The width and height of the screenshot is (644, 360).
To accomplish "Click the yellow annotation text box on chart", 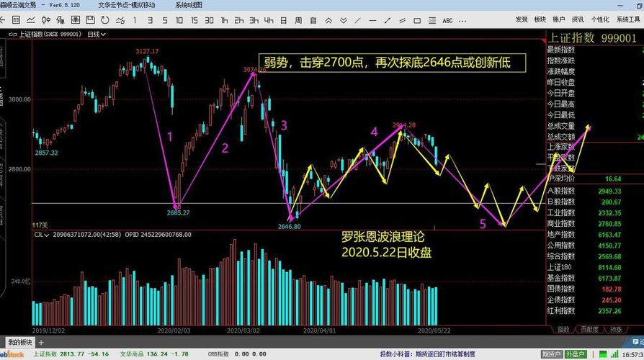I will tap(392, 63).
